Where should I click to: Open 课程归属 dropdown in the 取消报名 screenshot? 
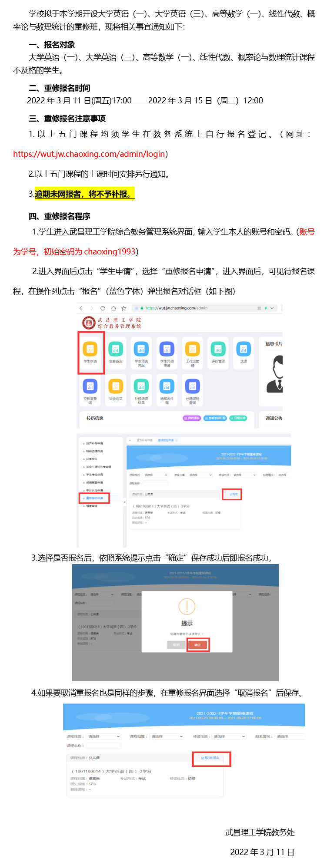(167, 736)
